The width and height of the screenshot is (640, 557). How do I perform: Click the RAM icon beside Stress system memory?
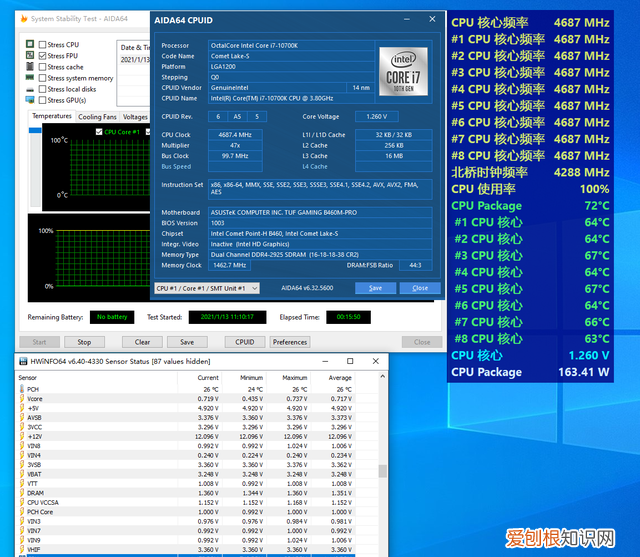30,77
